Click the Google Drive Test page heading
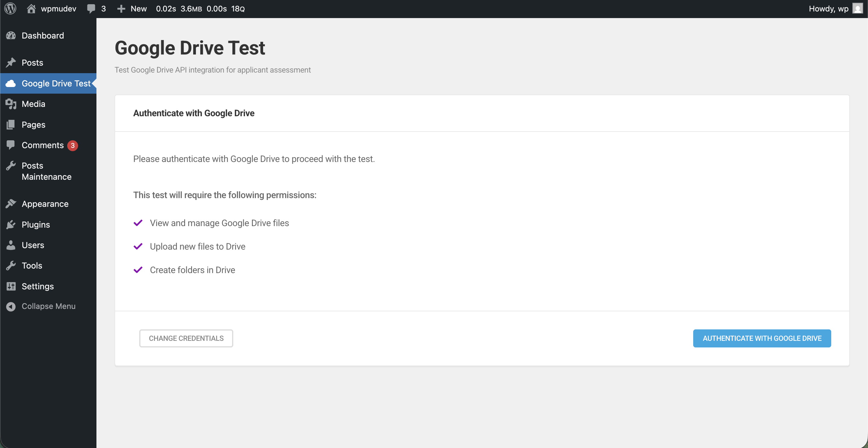The image size is (868, 448). coord(190,48)
